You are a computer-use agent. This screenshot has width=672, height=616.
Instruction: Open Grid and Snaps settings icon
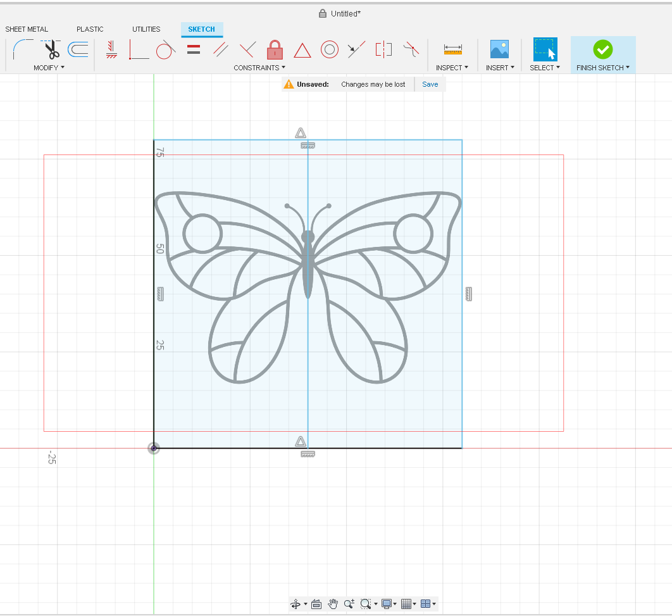pyautogui.click(x=406, y=604)
